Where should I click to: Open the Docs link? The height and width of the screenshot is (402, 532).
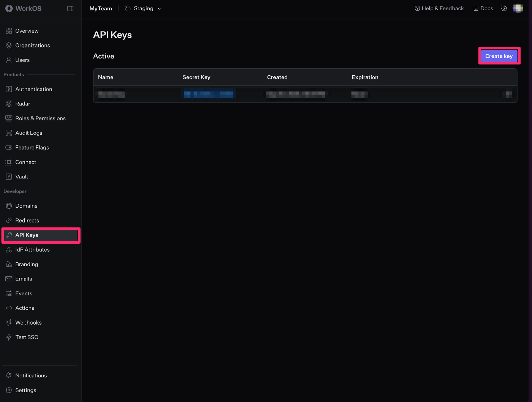tap(483, 8)
